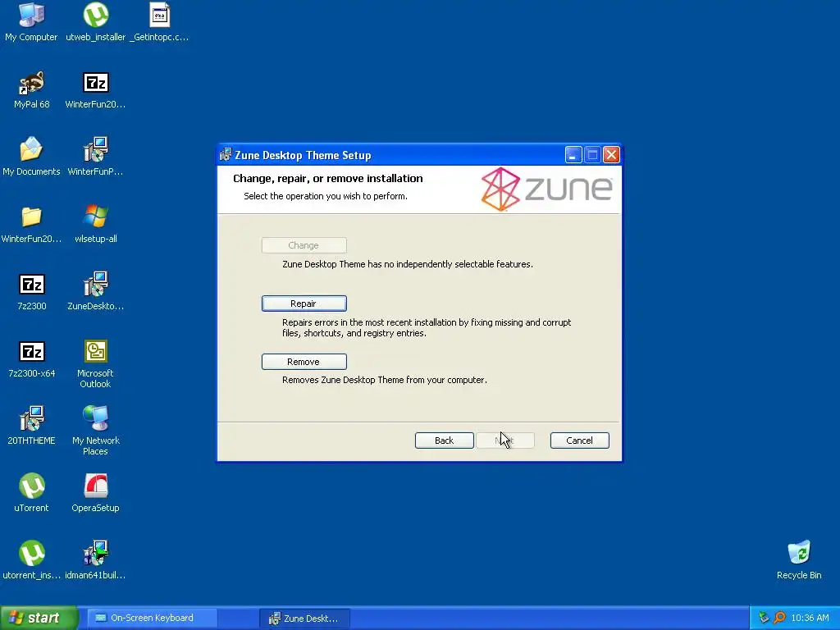Viewport: 840px width, 630px height.
Task: Click the disabled Change button
Action: [x=304, y=245]
